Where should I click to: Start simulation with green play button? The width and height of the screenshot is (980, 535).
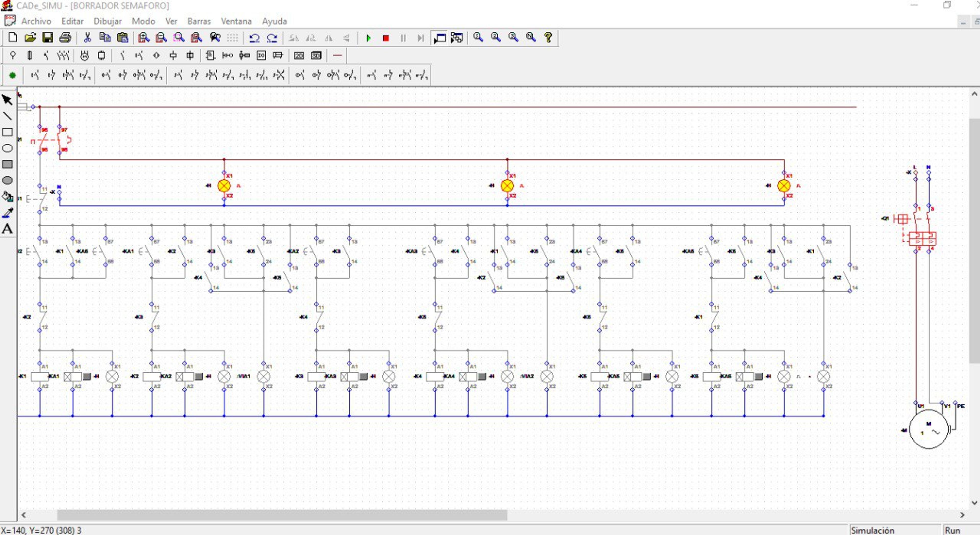[368, 38]
